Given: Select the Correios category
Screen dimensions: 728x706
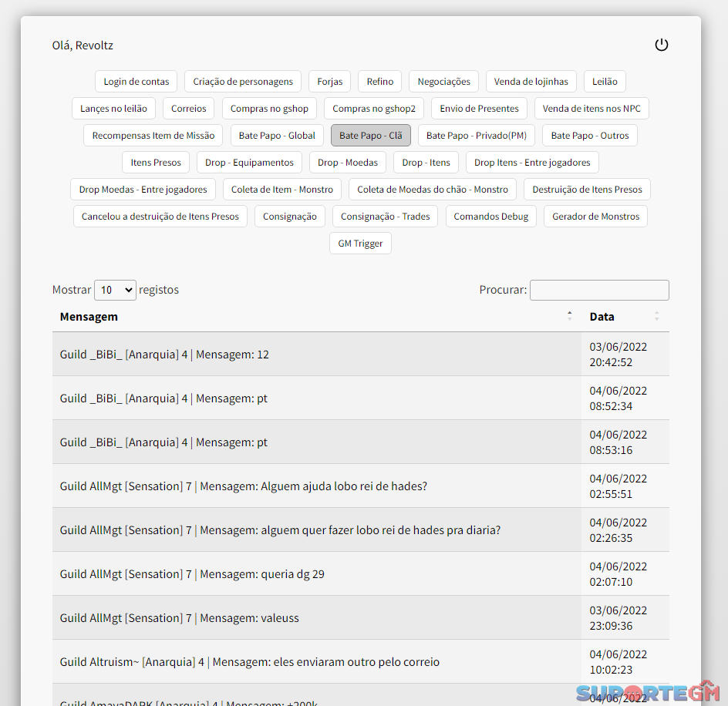Looking at the screenshot, I should click(x=188, y=109).
